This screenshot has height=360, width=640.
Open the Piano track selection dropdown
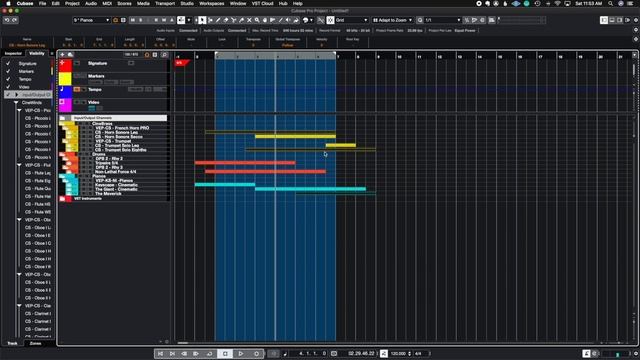point(91,20)
